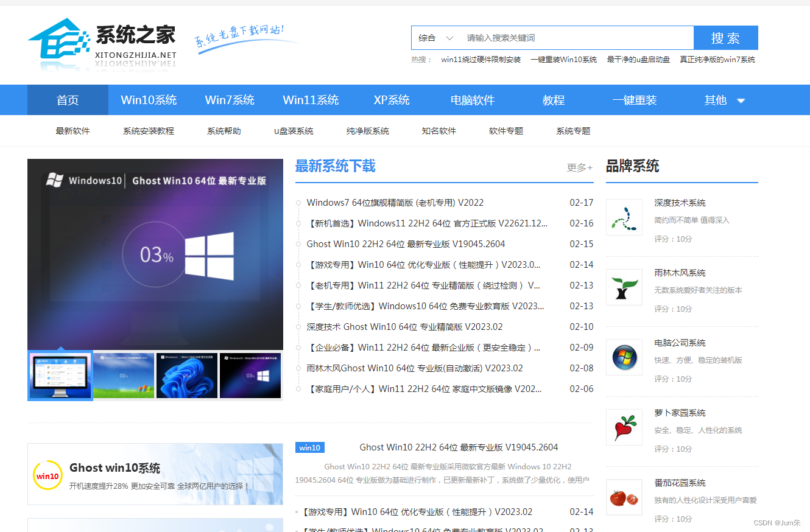Expand the 其他 navigation menu

tap(725, 100)
